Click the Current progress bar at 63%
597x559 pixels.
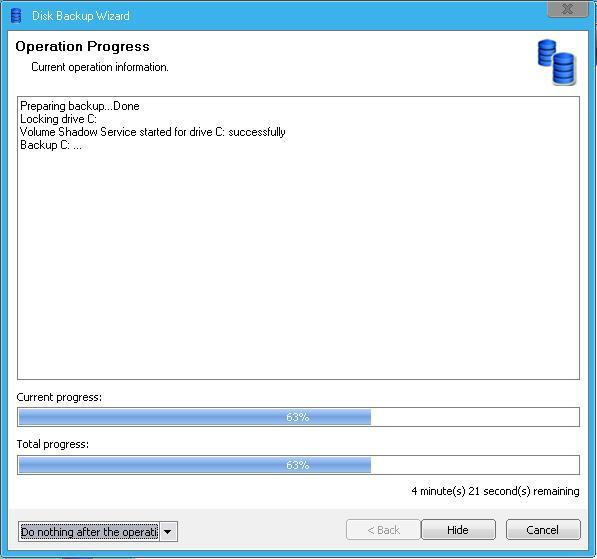[298, 417]
